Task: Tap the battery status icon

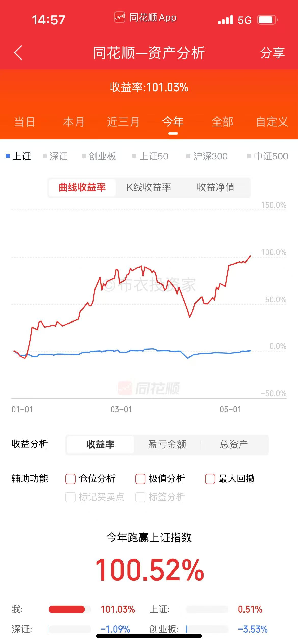Action: click(267, 20)
